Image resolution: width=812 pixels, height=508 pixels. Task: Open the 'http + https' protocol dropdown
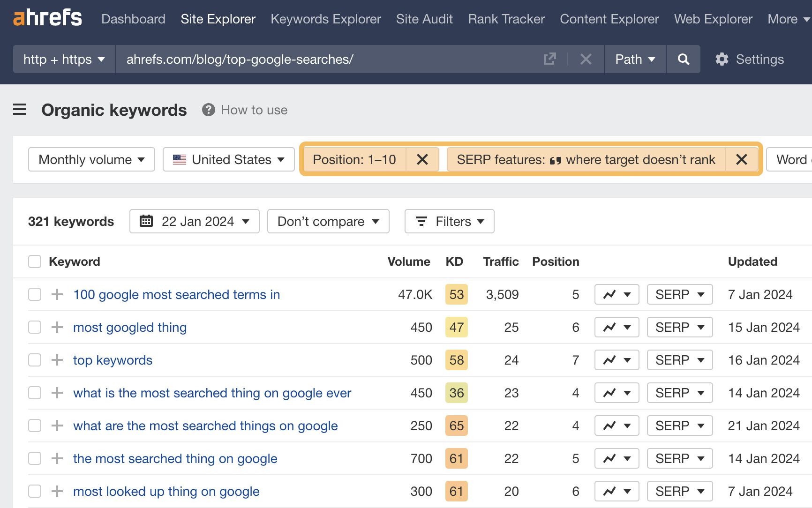tap(63, 59)
